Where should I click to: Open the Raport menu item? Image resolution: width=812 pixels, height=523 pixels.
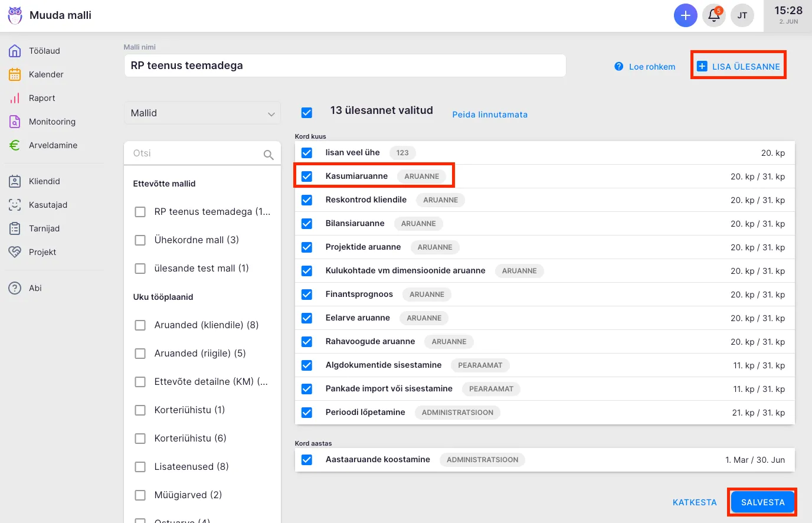[x=42, y=98]
